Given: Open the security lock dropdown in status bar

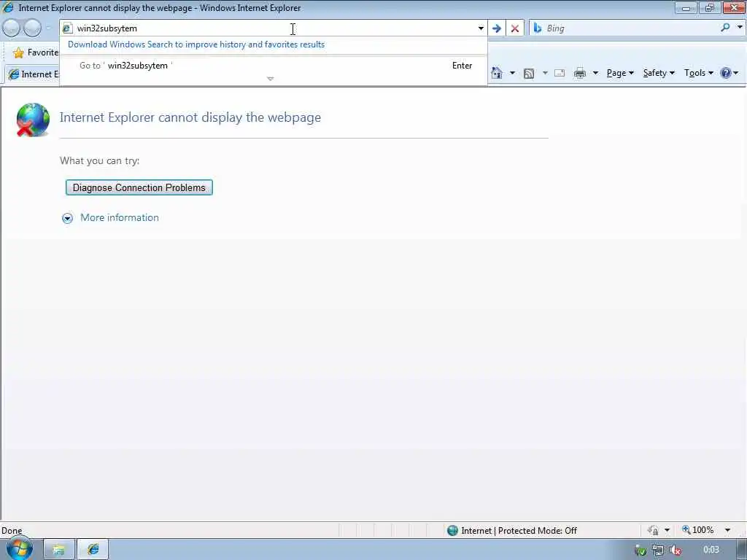Looking at the screenshot, I should (667, 530).
